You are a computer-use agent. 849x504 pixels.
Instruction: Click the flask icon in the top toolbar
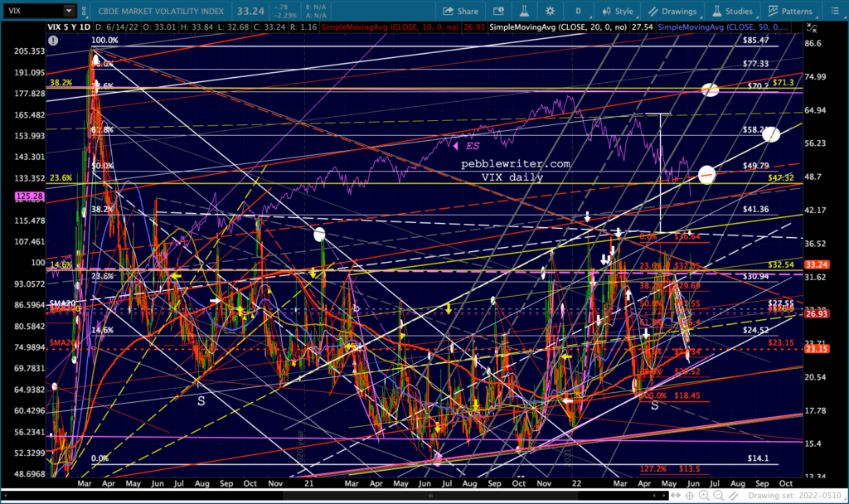click(x=524, y=11)
